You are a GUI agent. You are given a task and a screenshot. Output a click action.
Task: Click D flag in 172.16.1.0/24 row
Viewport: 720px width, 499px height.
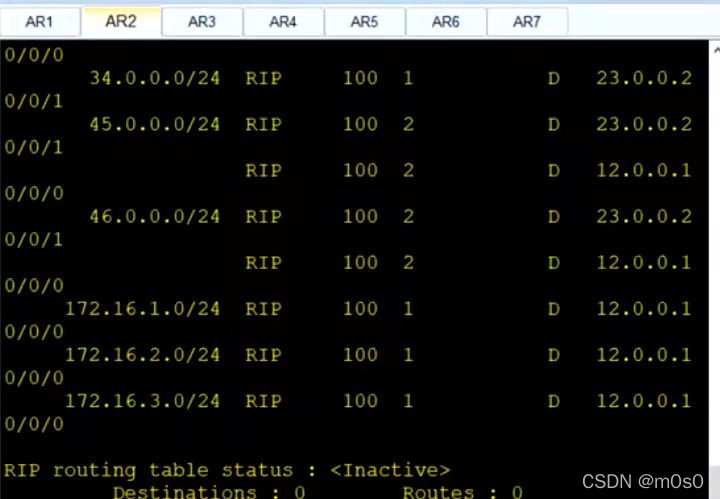[554, 309]
